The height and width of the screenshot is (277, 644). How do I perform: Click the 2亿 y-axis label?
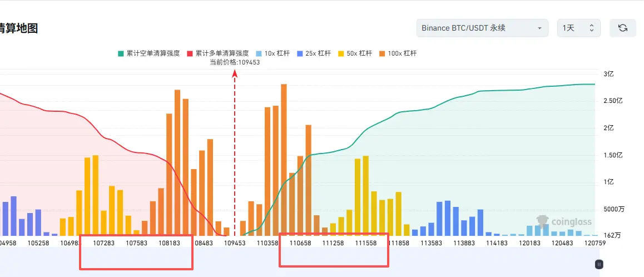(608, 128)
